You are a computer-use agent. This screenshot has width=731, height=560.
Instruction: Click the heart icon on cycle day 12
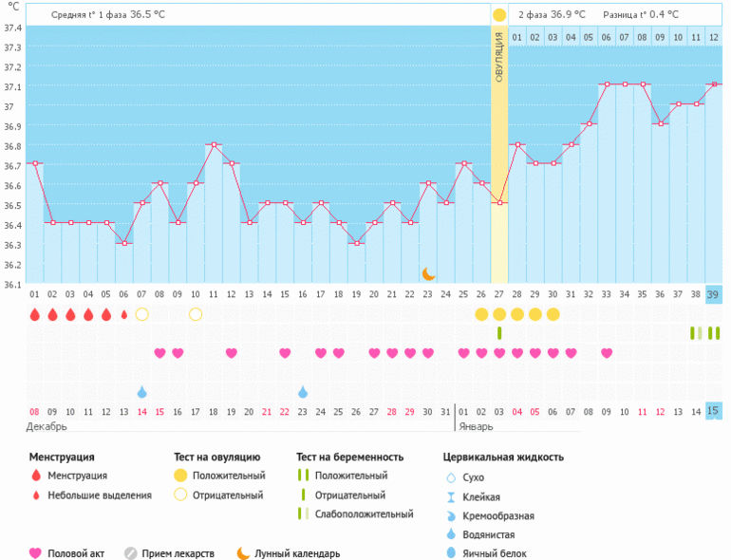tap(232, 353)
